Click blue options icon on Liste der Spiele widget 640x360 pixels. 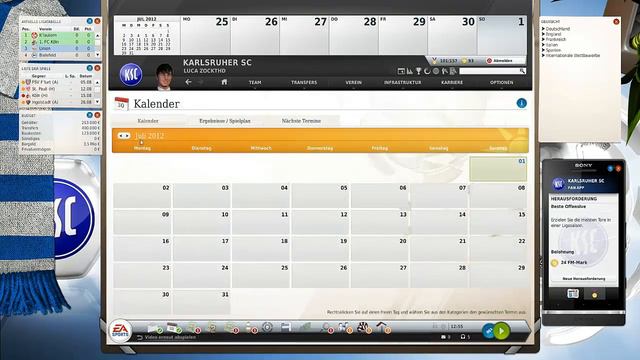[89, 68]
